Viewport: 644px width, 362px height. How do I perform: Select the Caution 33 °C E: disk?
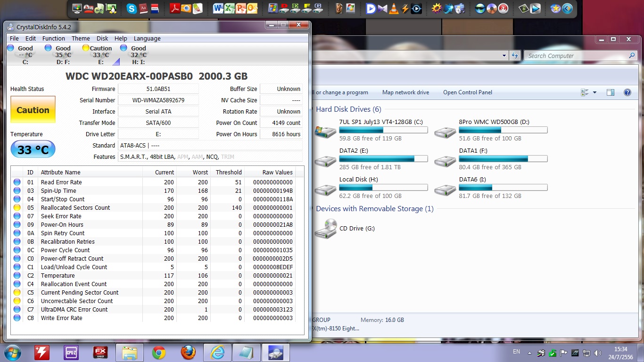98,55
